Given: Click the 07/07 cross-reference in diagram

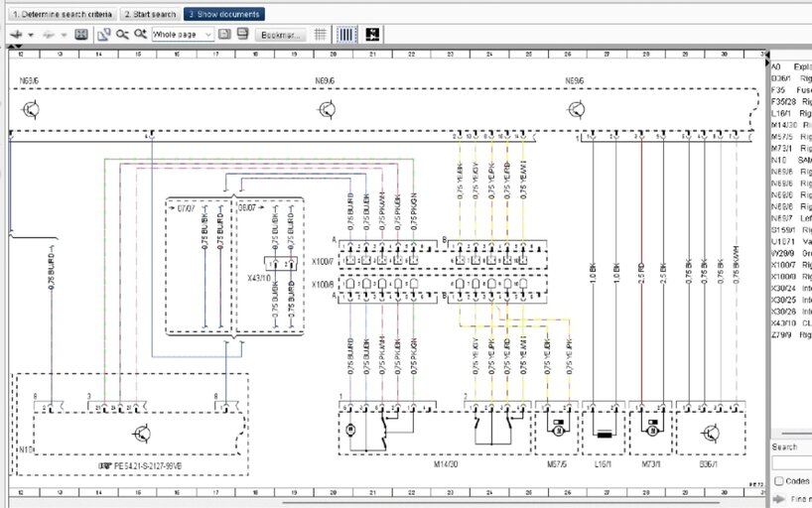Looking at the screenshot, I should pyautogui.click(x=186, y=208).
